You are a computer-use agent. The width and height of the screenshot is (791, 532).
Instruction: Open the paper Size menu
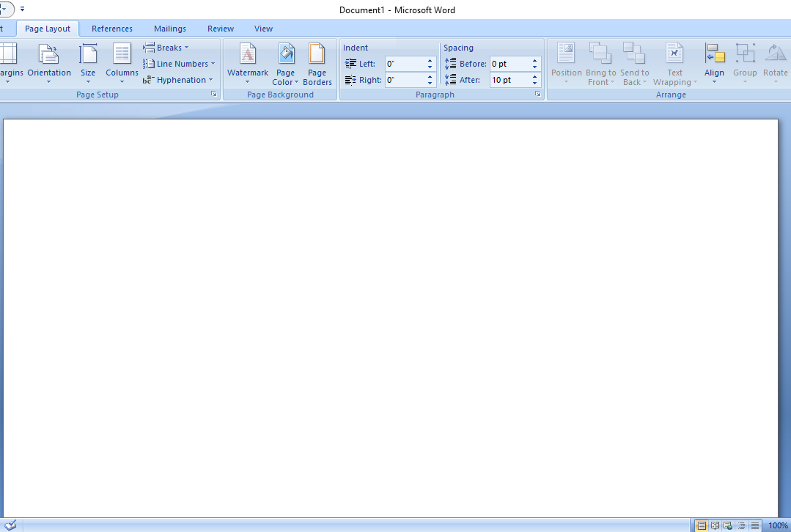click(88, 63)
